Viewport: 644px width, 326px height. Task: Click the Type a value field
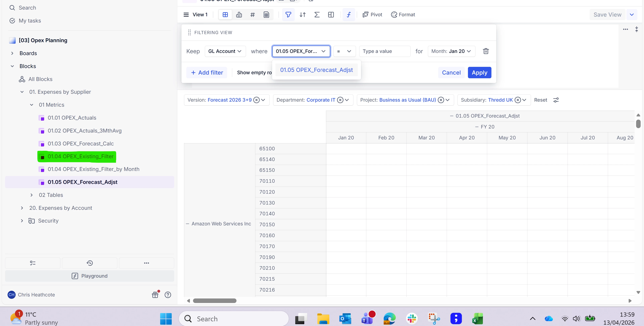click(x=384, y=51)
